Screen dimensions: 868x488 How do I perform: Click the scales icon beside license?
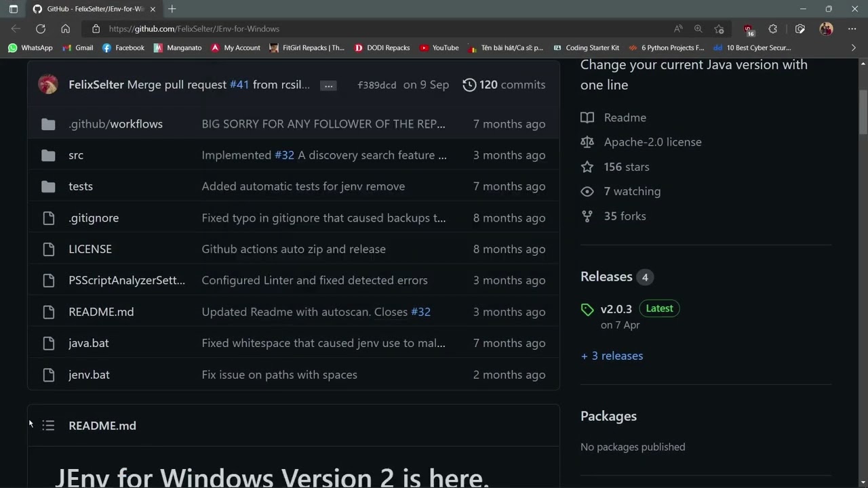pos(587,142)
